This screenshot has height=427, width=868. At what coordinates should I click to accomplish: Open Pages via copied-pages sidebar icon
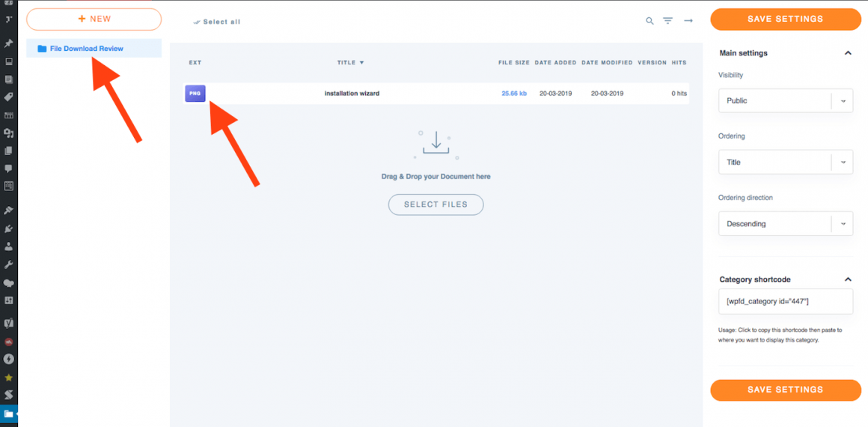[x=8, y=151]
